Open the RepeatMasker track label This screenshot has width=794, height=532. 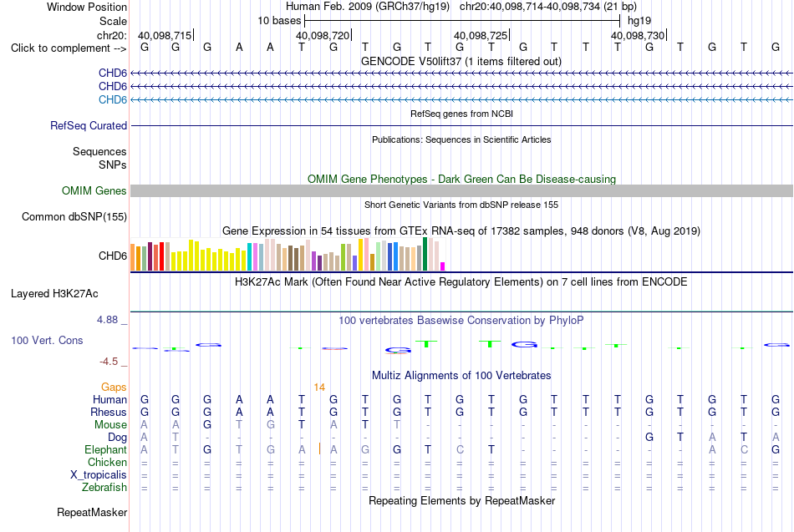pos(92,512)
